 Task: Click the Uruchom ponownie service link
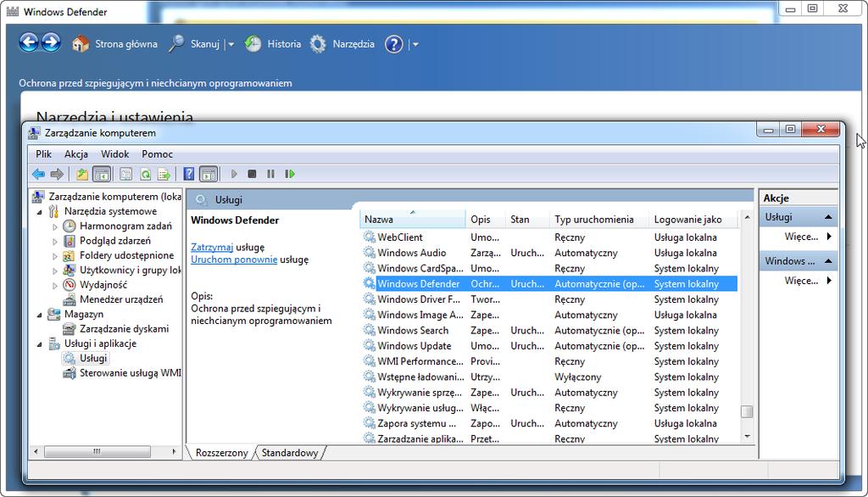(234, 260)
